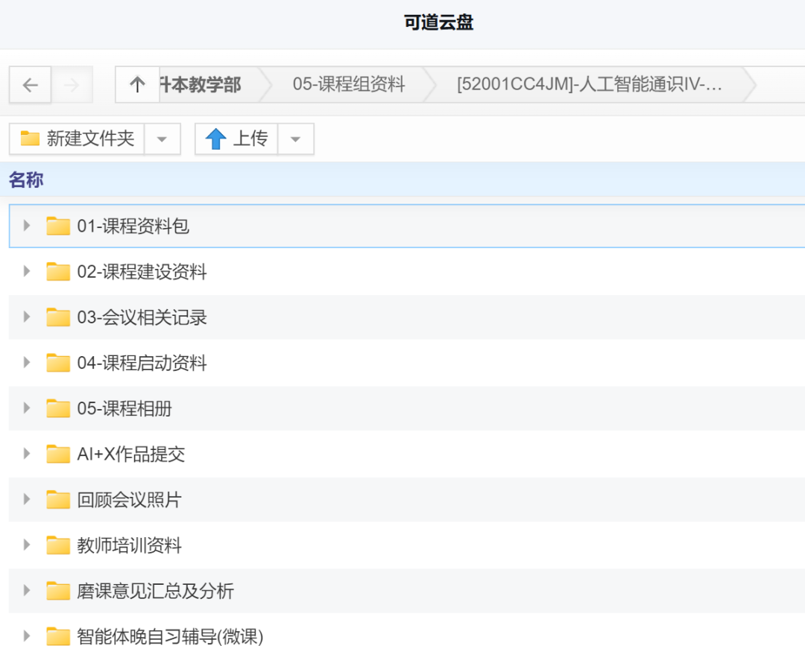Viewport: 805px width, 672px height.
Task: Expand the 02-课程建设资料 folder tree
Action: [x=27, y=271]
